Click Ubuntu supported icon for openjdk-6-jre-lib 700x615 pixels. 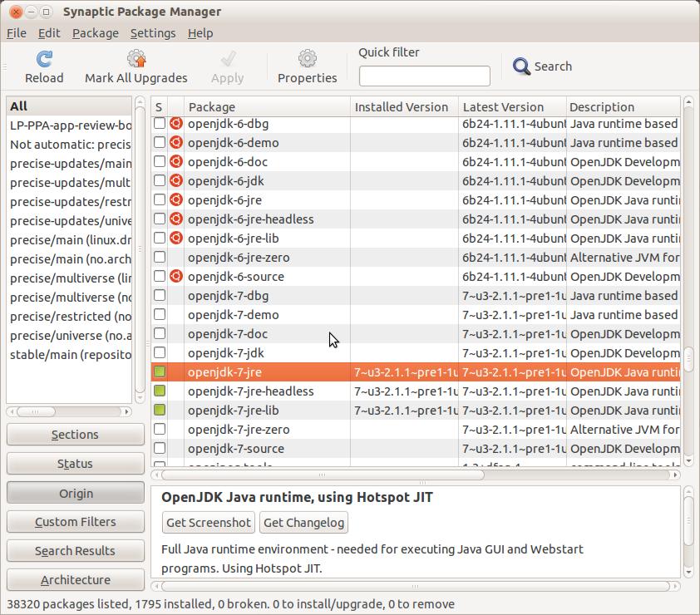(x=176, y=239)
